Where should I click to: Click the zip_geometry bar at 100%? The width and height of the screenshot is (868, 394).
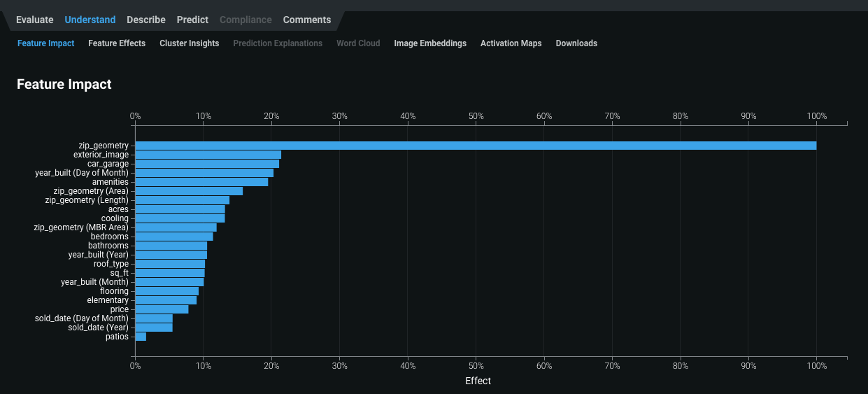click(x=476, y=146)
